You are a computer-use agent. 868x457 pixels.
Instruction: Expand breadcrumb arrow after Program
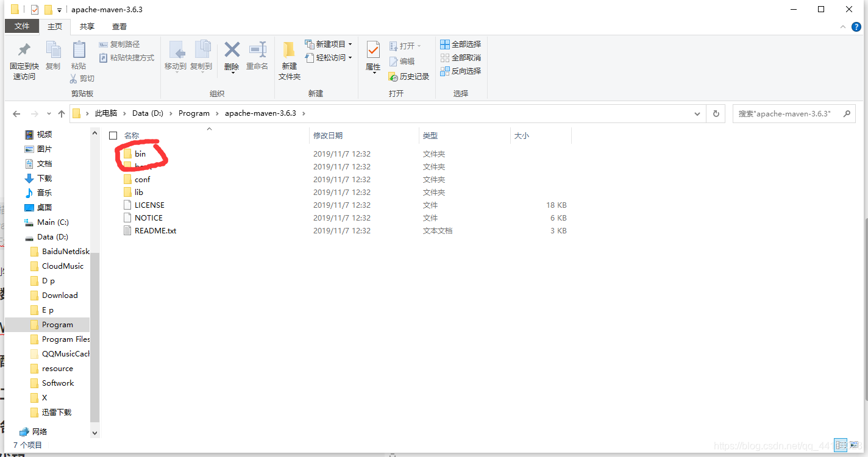click(x=218, y=114)
